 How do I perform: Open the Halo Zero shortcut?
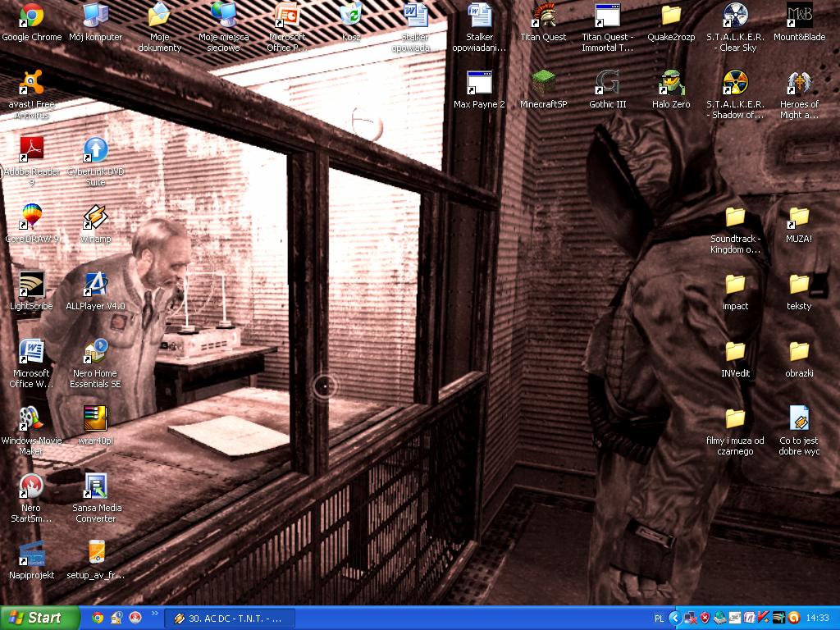671,84
